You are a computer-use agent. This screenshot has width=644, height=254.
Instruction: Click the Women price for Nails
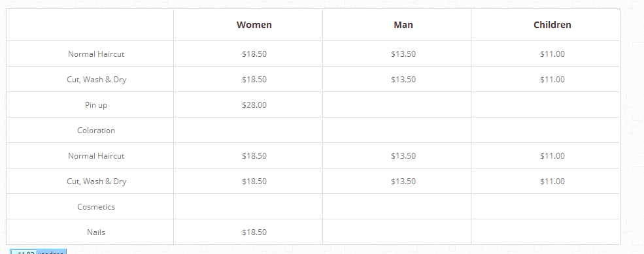pos(254,232)
